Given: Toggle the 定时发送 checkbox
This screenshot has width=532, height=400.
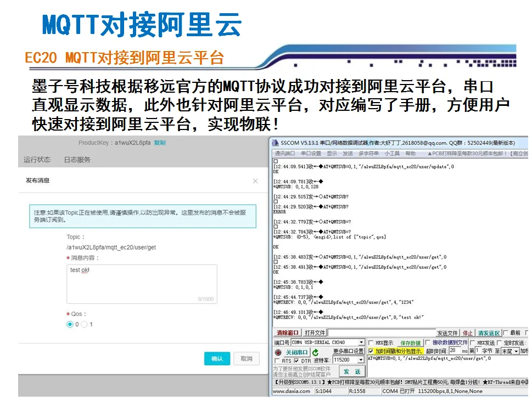Looking at the screenshot, I should coord(499,343).
